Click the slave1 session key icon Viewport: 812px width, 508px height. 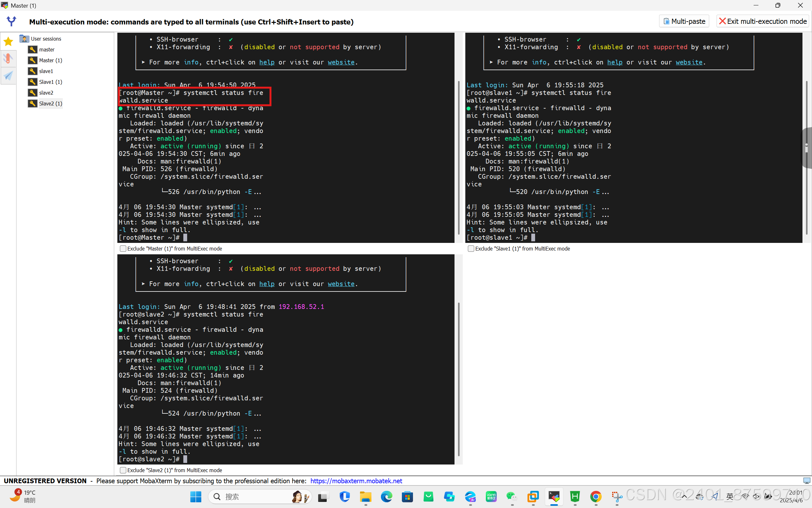(x=33, y=71)
